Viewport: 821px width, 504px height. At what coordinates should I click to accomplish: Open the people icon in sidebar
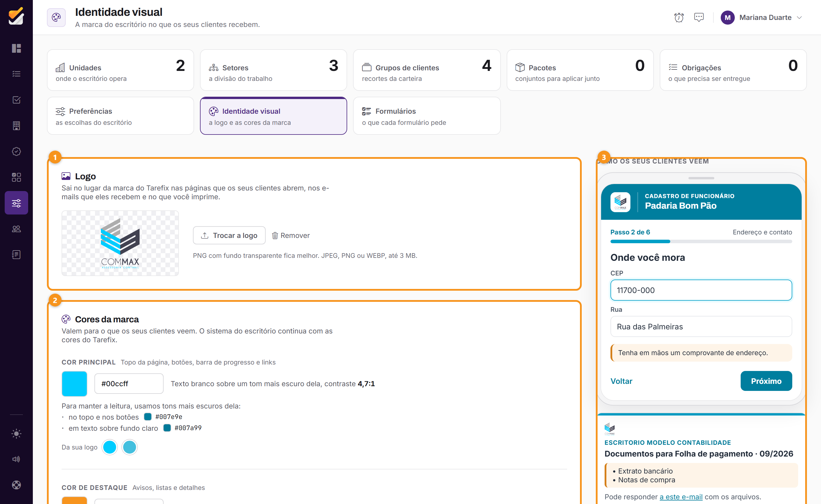point(16,229)
